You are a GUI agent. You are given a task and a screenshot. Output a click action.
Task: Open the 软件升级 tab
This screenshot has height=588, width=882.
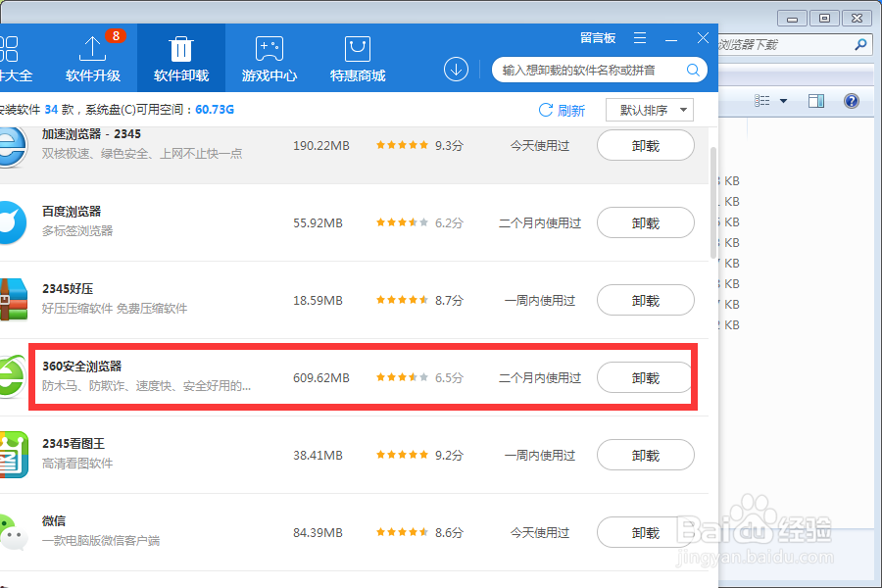coord(93,59)
